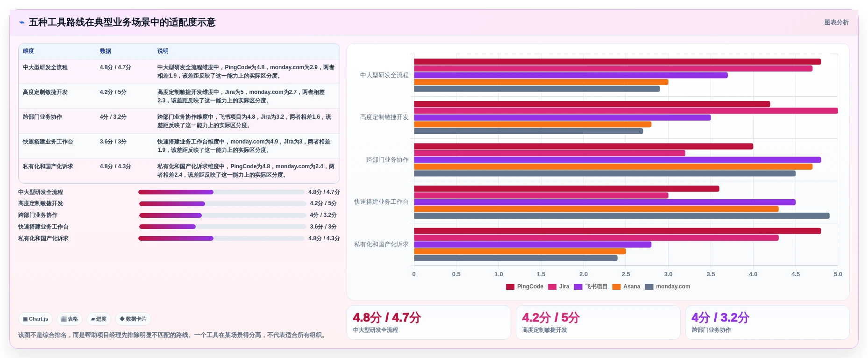Click progress bar for 跨部门业务协作
Viewport: 868px width, 358px height.
point(222,215)
